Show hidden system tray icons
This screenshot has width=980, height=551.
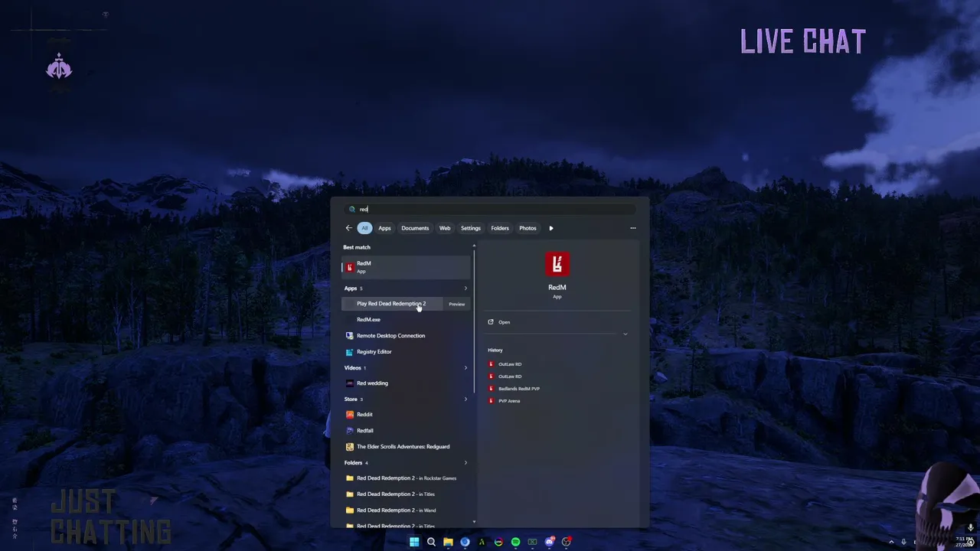[x=891, y=542]
